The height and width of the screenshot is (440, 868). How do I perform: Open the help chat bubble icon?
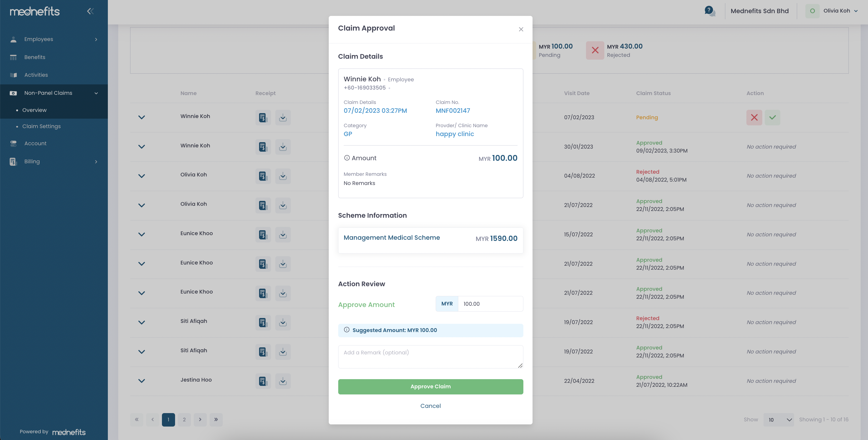(x=710, y=11)
